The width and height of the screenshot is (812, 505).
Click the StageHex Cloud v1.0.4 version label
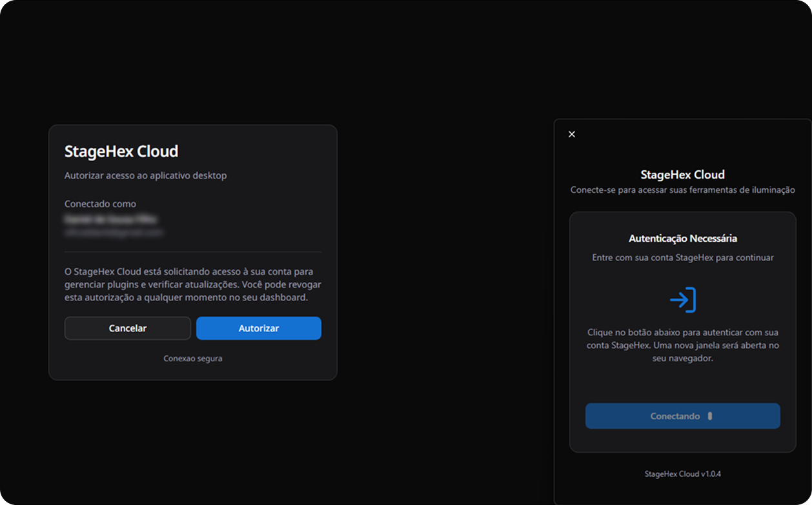point(682,473)
